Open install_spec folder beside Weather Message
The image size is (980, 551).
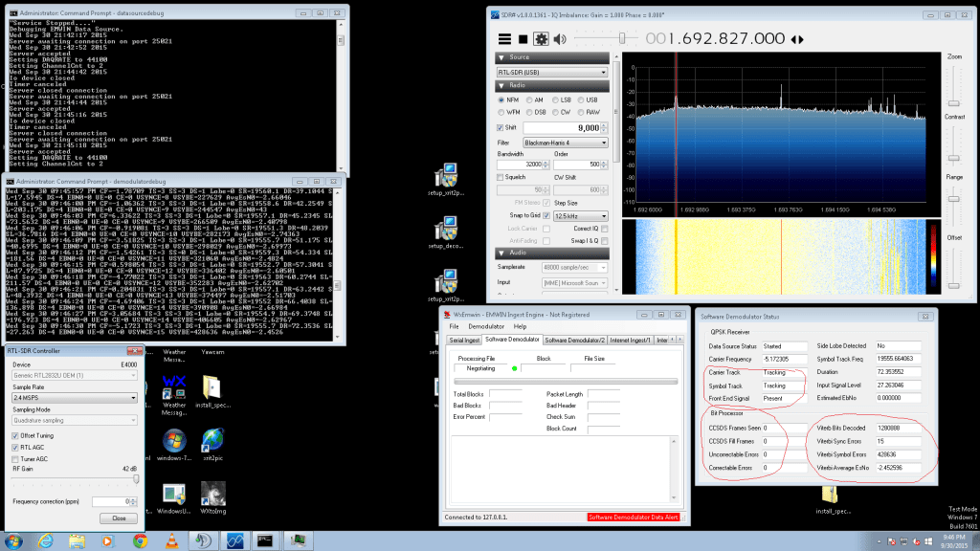click(x=212, y=391)
